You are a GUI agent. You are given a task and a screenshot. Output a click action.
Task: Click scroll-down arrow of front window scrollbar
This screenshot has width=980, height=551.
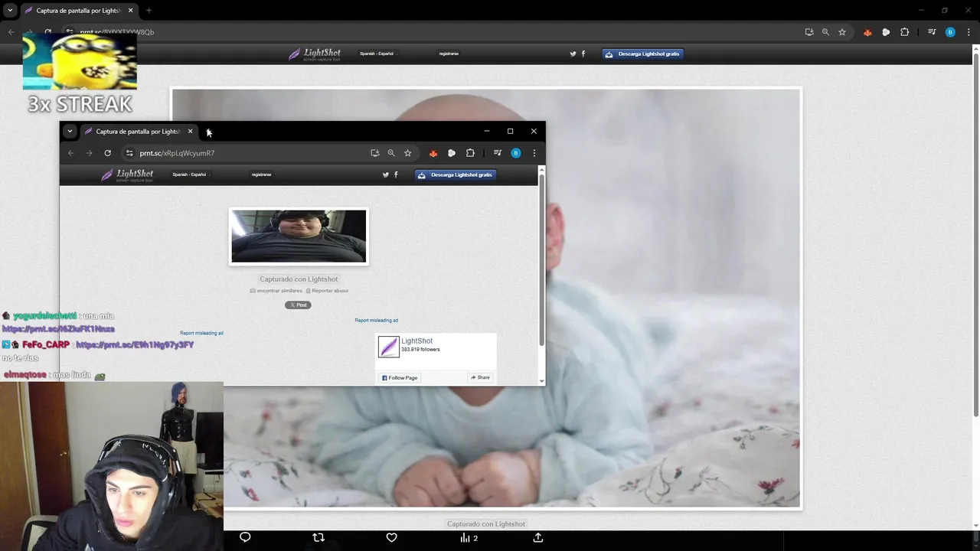542,381
